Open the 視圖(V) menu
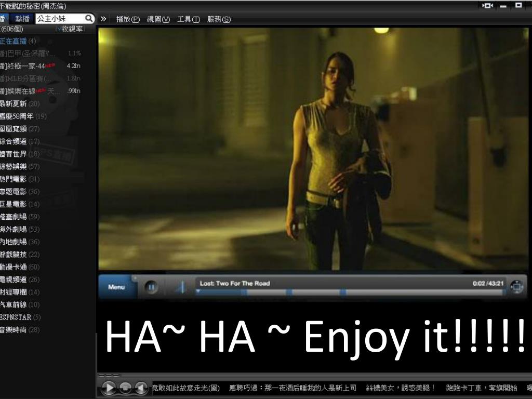Screen dimensions: 532x399 coord(158,19)
